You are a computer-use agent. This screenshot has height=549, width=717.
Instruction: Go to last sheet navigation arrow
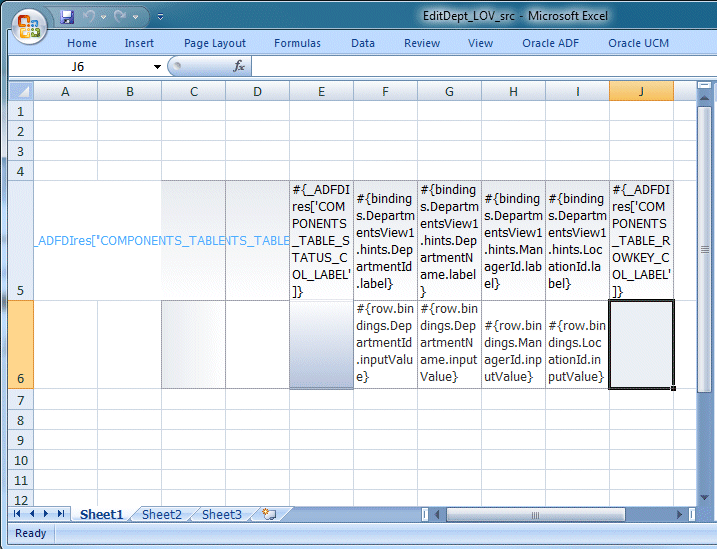[61, 514]
